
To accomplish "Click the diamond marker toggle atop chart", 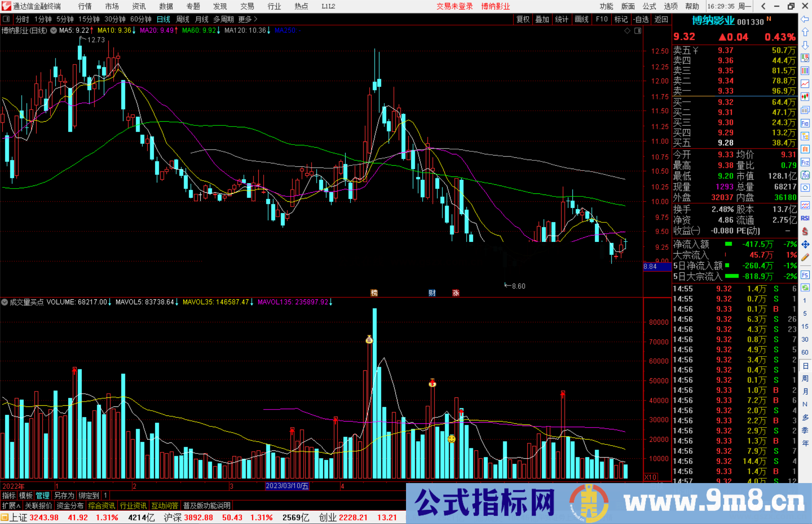I will 627,31.
